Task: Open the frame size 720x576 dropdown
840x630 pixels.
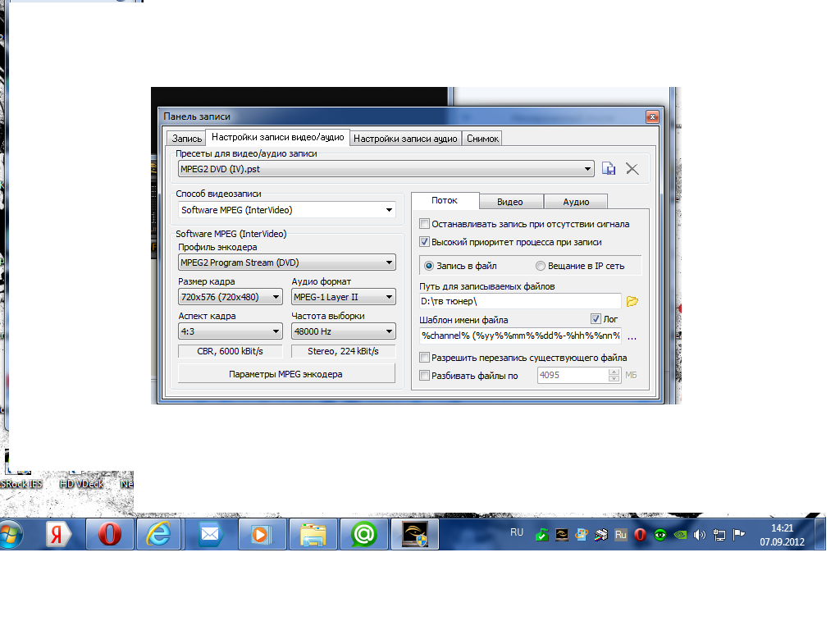Action: click(276, 298)
